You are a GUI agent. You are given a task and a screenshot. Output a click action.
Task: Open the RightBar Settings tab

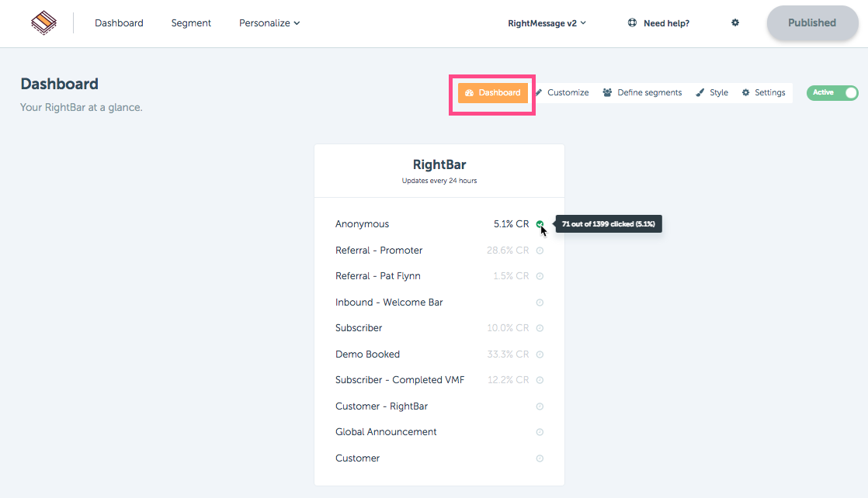[x=763, y=92]
